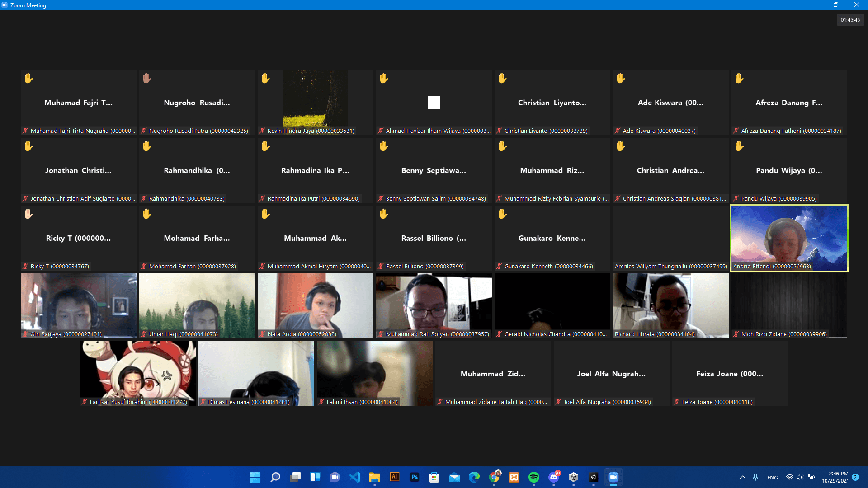The height and width of the screenshot is (488, 868).
Task: Open Adobe Illustrator from taskbar
Action: click(x=394, y=477)
